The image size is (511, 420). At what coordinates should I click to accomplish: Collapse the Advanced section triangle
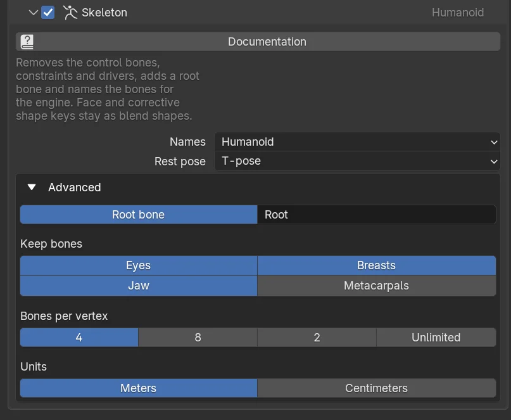32,187
